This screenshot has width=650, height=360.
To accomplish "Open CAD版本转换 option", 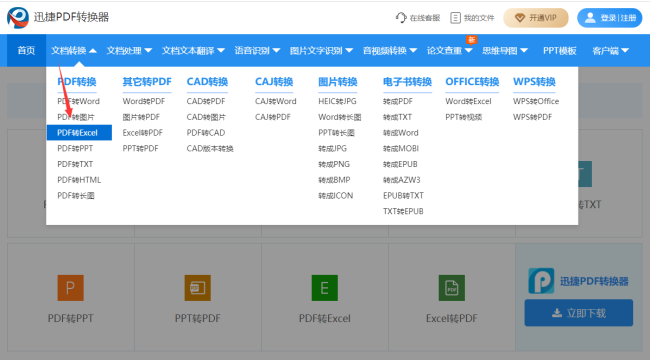I will click(x=210, y=148).
